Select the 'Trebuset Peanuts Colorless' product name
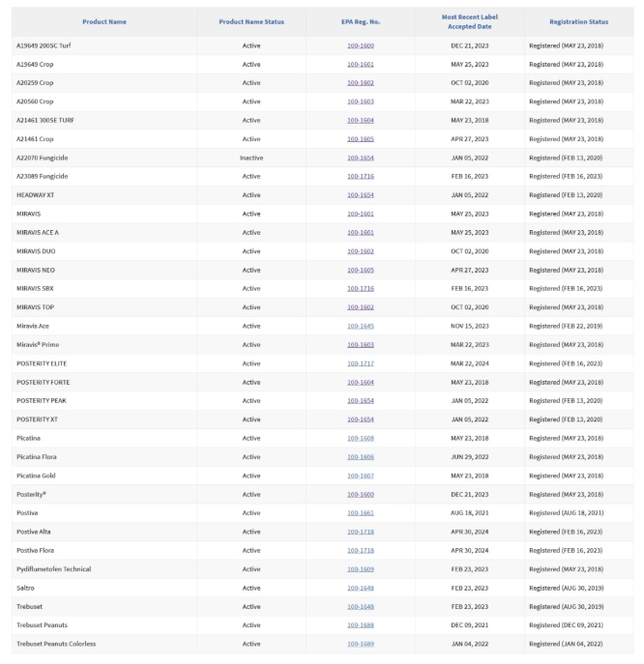The width and height of the screenshot is (644, 664). (x=56, y=644)
